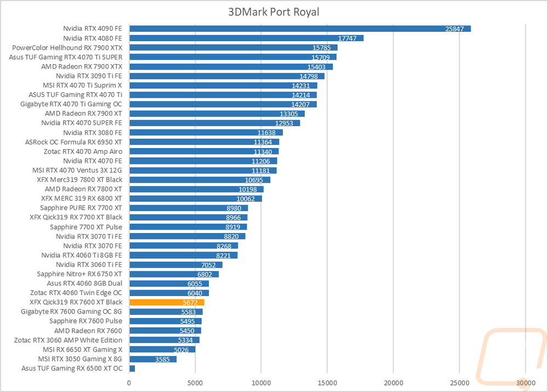
Task: Click the 11206 data label
Action: [261, 161]
